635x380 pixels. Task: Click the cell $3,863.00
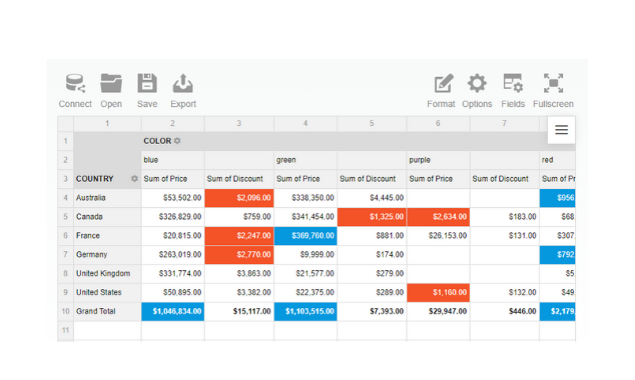tap(239, 273)
